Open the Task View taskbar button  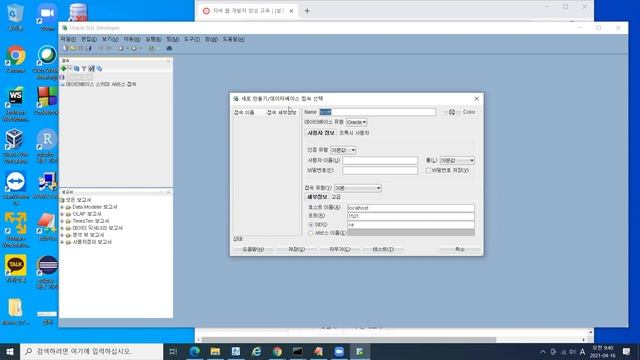click(173, 351)
